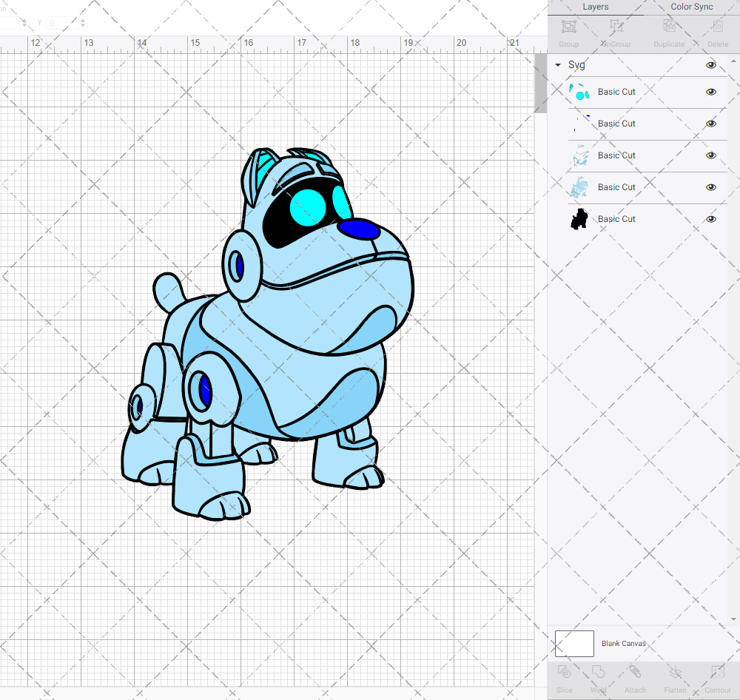Image resolution: width=740 pixels, height=700 pixels.
Task: Switch to the Layers tab
Action: [595, 7]
